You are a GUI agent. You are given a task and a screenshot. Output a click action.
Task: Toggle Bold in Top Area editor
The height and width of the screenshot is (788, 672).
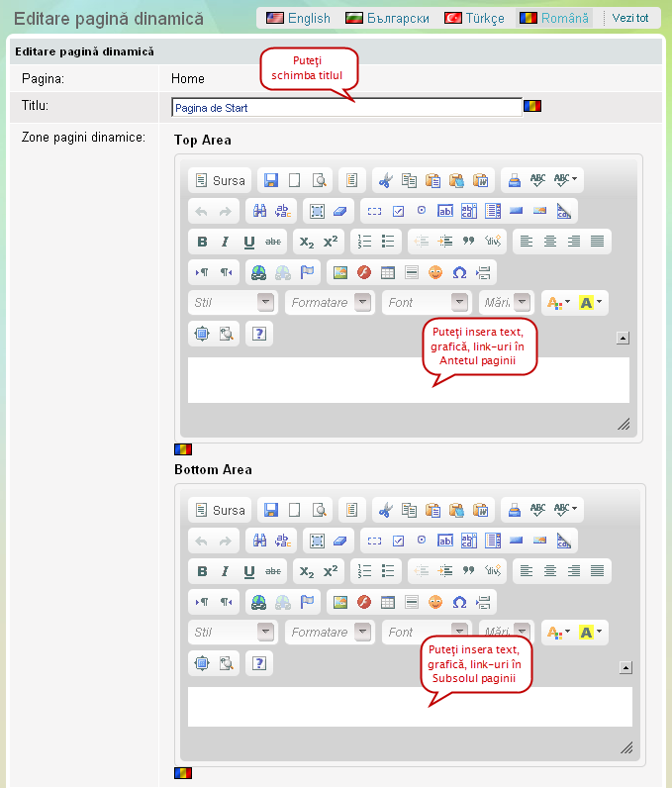(203, 242)
